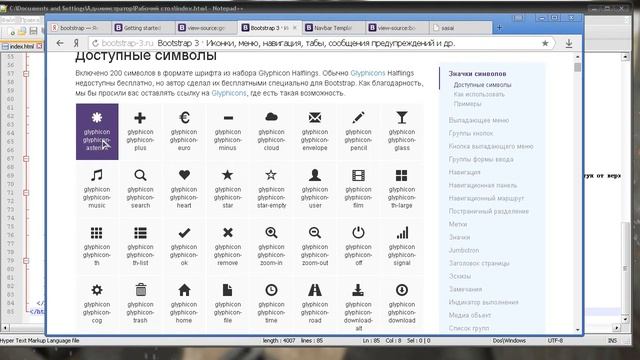Screen dimensions: 640x360
Task: Go back using the browser back arrow
Action: [60, 43]
